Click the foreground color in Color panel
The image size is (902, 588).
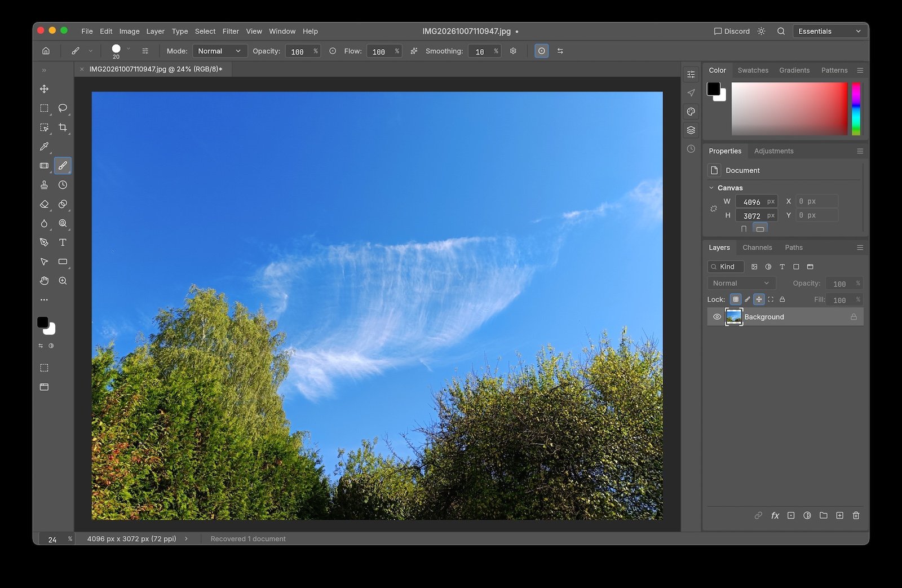click(714, 89)
